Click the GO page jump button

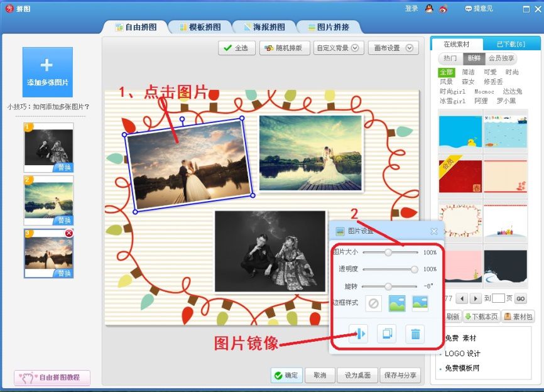point(520,298)
